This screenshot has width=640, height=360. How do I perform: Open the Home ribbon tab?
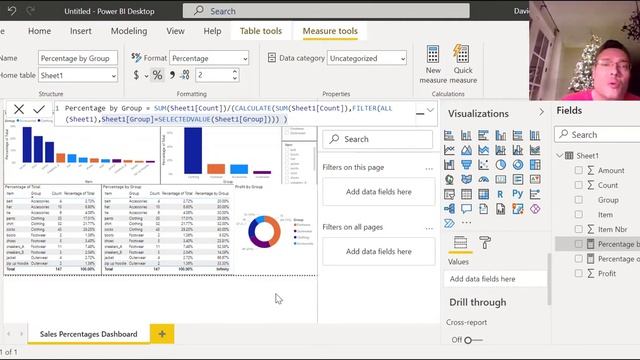tap(40, 31)
